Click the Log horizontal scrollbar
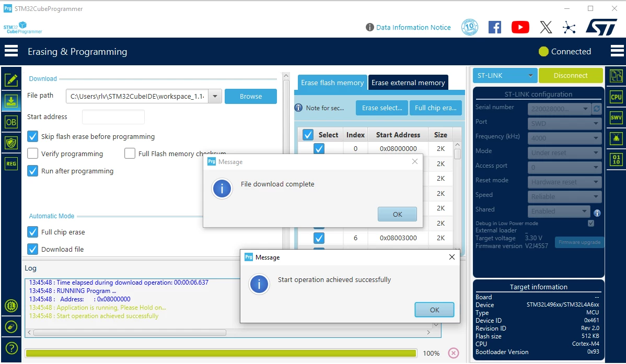The width and height of the screenshot is (626, 364). pos(130,333)
